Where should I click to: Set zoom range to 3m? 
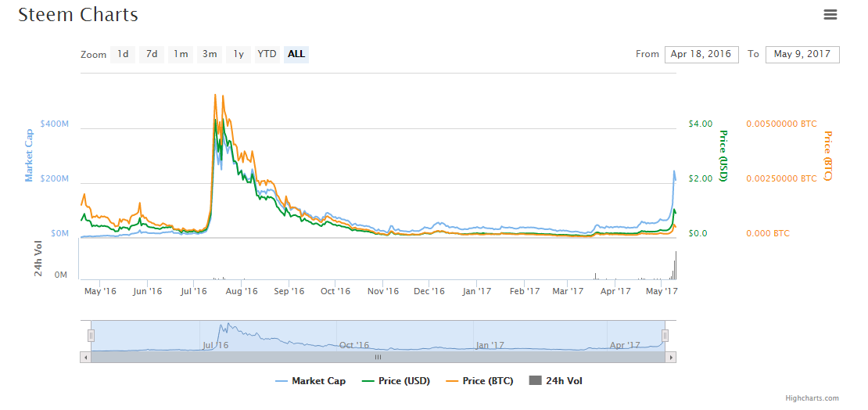pos(210,54)
